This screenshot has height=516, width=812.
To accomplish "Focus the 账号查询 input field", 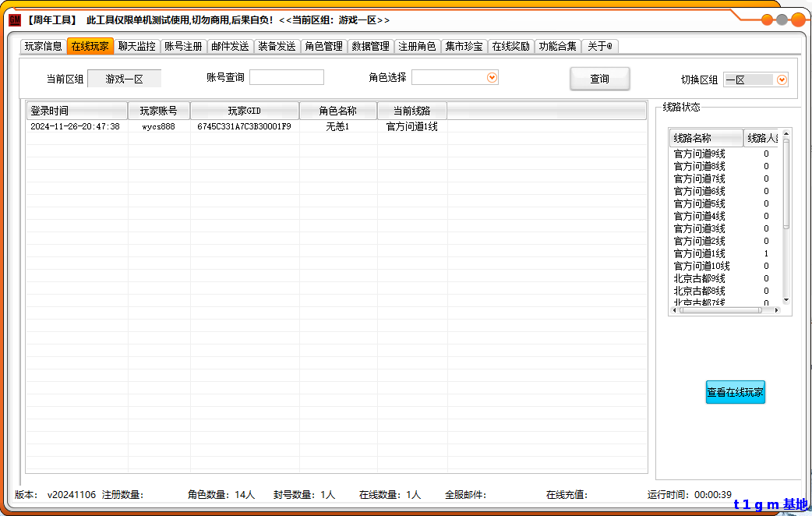I will pyautogui.click(x=286, y=77).
